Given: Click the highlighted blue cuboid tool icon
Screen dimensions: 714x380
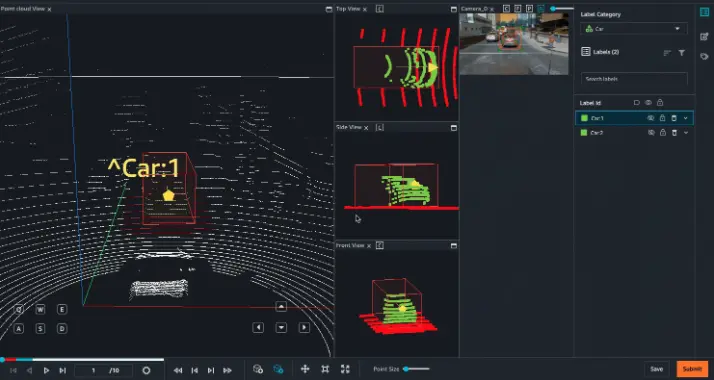Looking at the screenshot, I should [278, 369].
